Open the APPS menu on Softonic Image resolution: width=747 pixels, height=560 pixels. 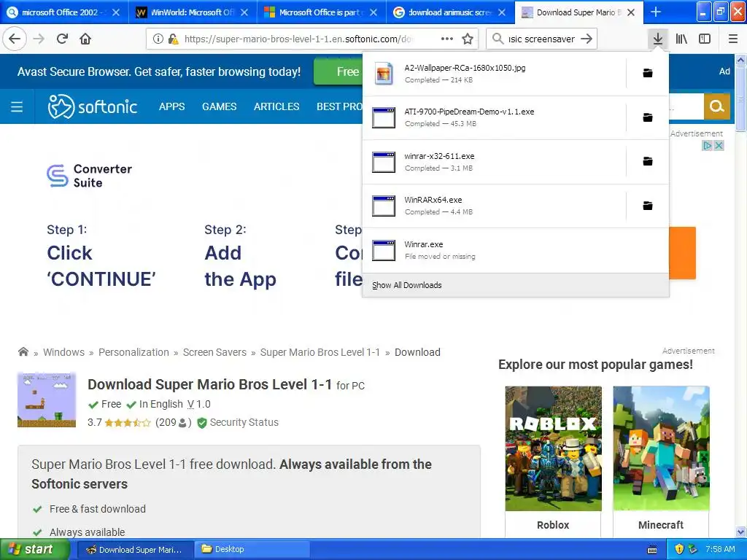171,106
